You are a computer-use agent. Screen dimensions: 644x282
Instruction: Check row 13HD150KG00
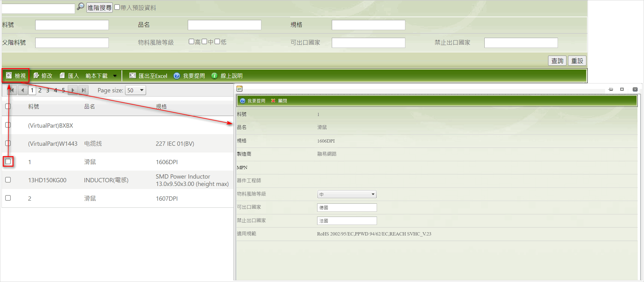(x=8, y=180)
